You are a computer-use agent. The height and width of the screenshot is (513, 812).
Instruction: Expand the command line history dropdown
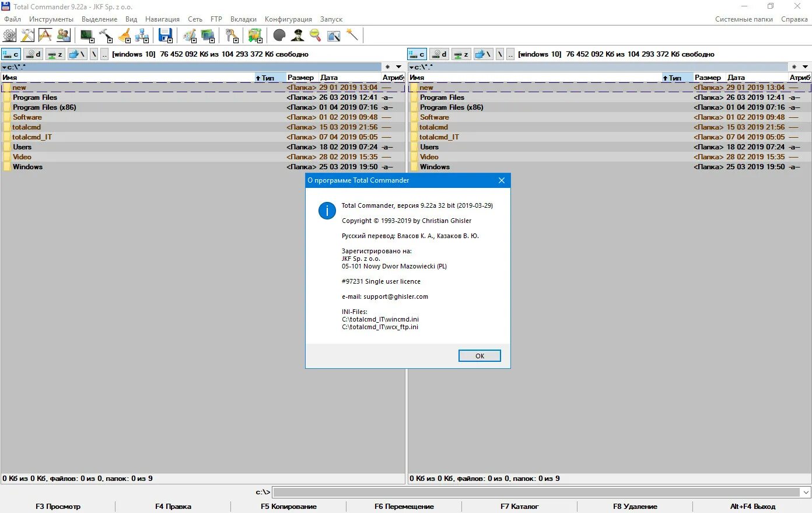(x=806, y=492)
